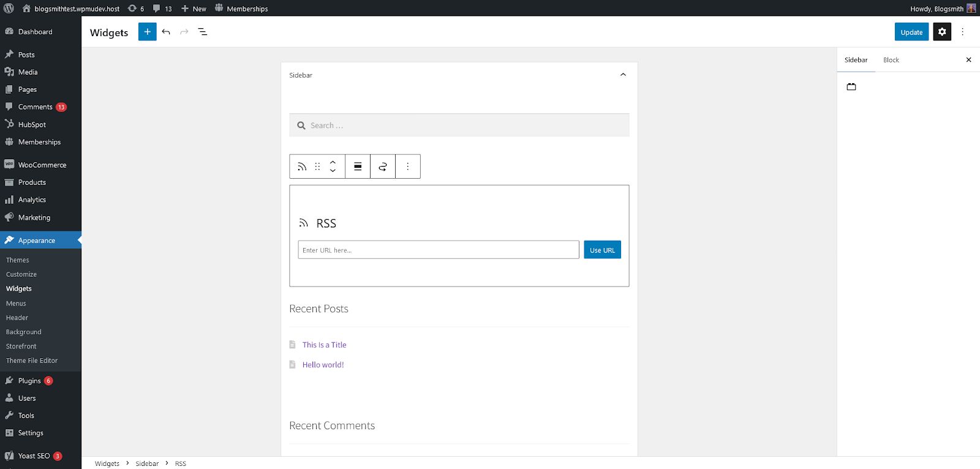Click the WordPress logo in admin bar
The image size is (980, 469).
[9, 9]
